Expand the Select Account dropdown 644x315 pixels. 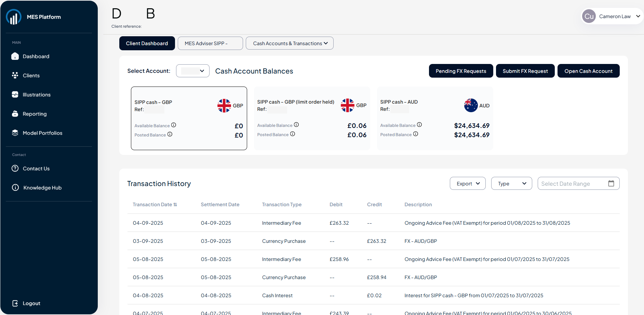pos(192,71)
